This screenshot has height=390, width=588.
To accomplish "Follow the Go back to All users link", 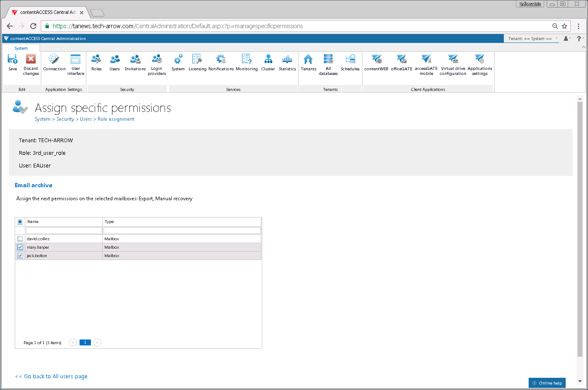I will [51, 376].
